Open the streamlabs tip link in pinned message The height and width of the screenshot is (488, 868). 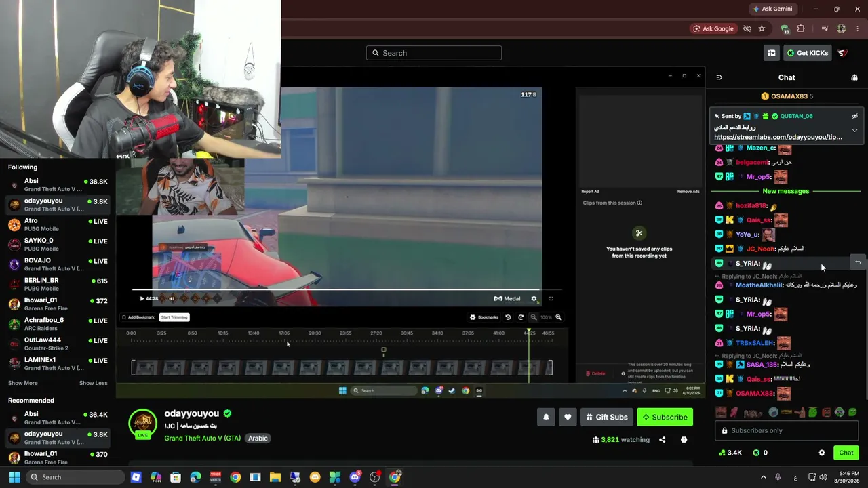(x=778, y=137)
